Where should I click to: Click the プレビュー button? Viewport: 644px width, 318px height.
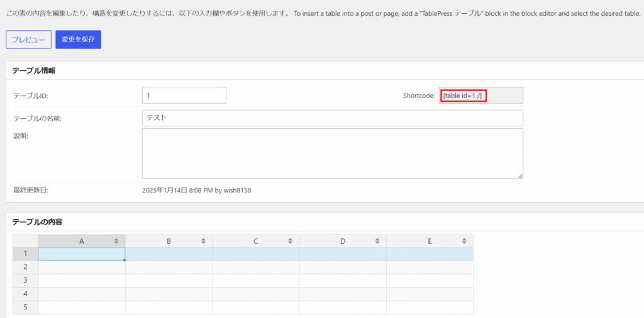tap(28, 40)
